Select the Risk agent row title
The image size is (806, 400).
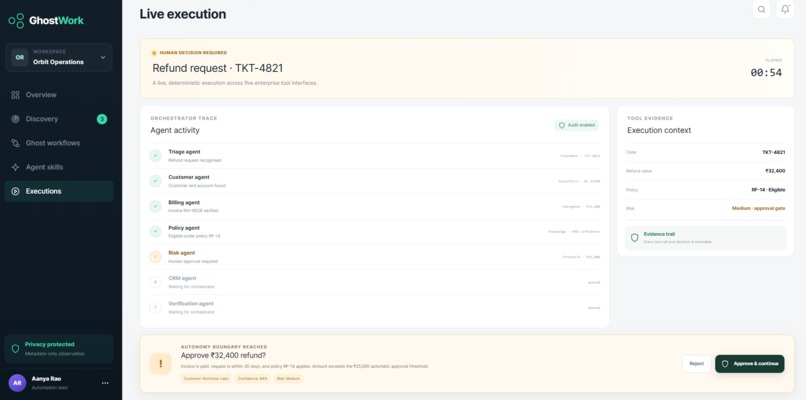click(x=181, y=252)
